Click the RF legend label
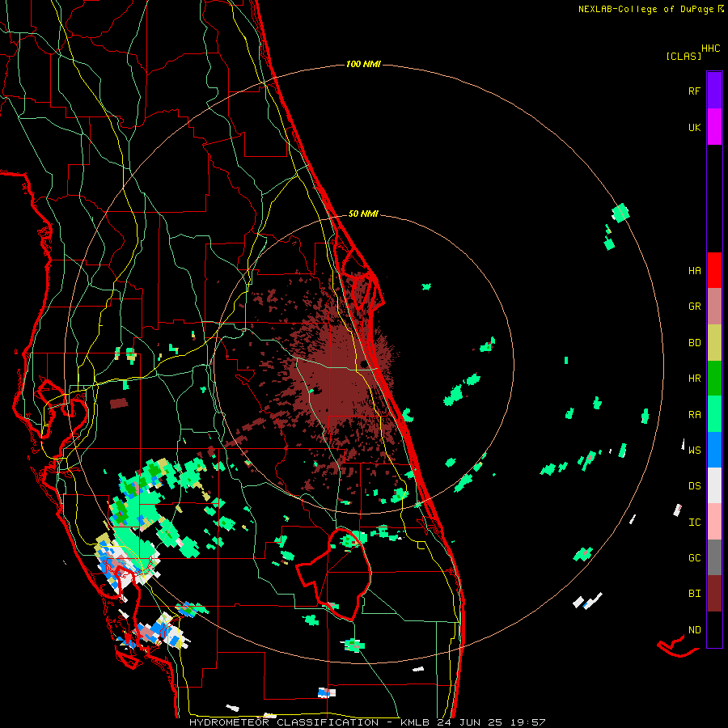Viewport: 728px width, 728px height. point(694,91)
